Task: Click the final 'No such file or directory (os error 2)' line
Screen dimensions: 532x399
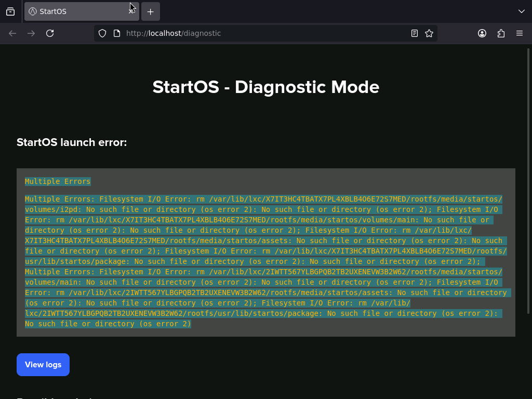Action: (x=108, y=324)
